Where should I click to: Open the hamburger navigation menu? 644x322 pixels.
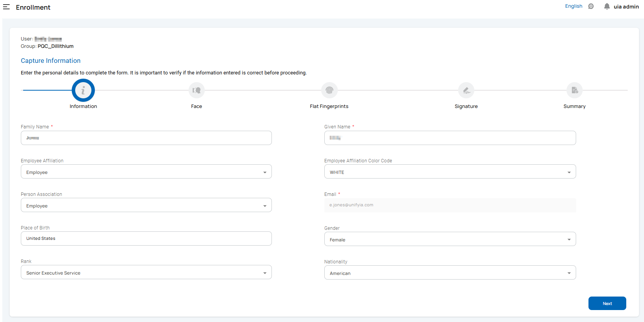[x=7, y=7]
